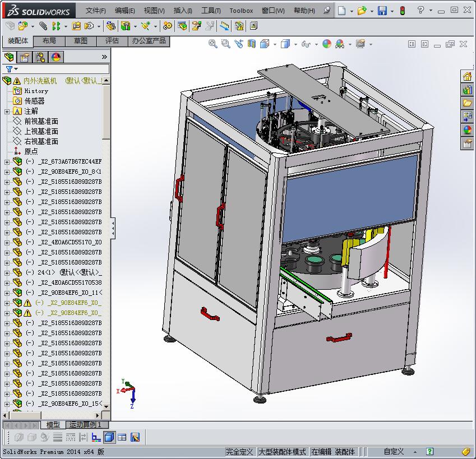Open Display Style dropdown arrow

tap(295, 44)
